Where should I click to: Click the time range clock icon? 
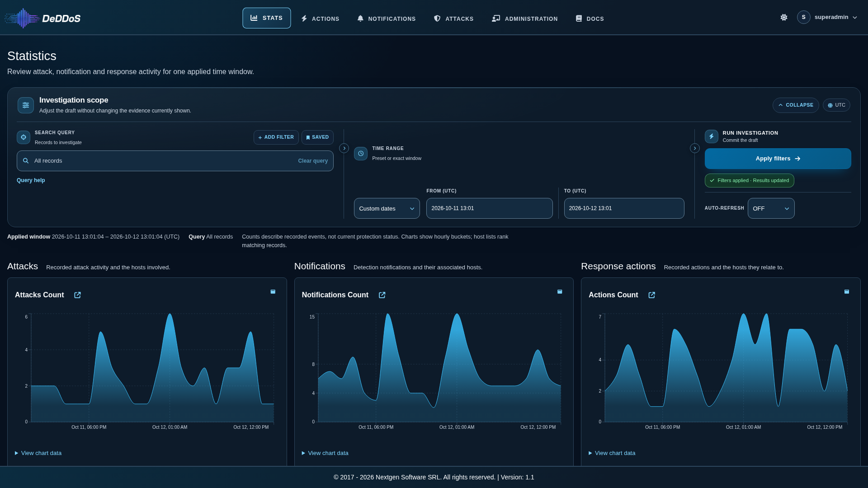tap(361, 154)
